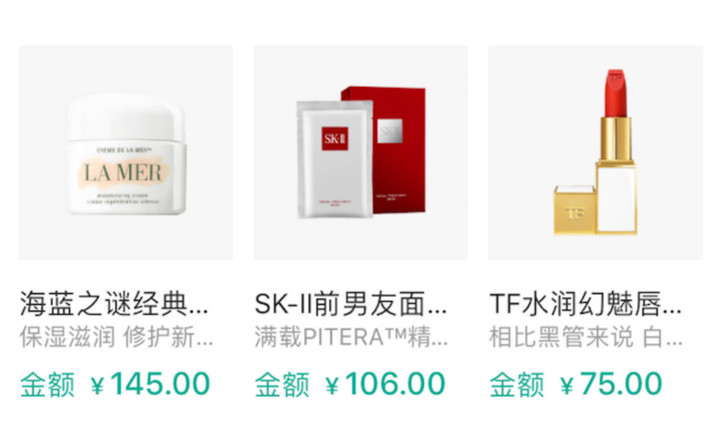The image size is (720, 432).
Task: Select the ¥145.00 price amount
Action: coord(150,384)
